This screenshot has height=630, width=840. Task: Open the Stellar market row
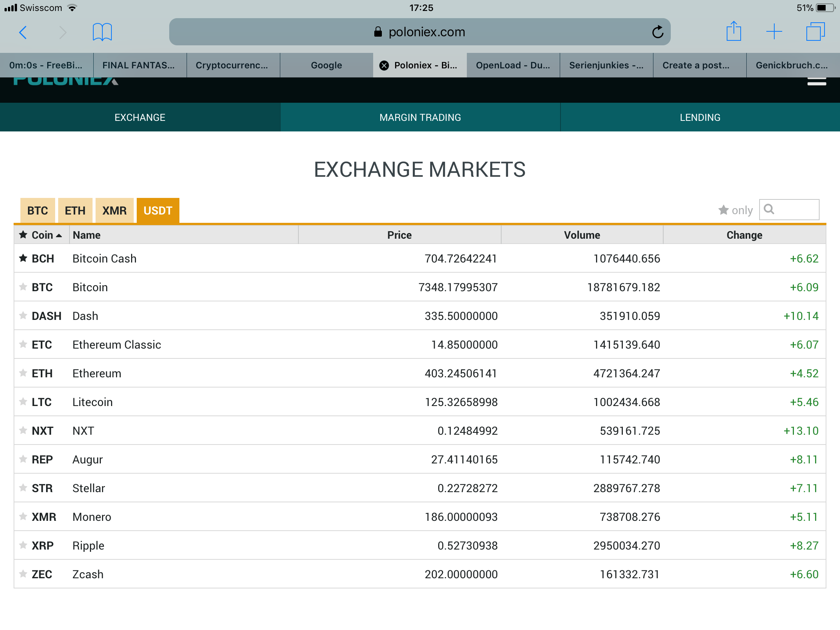[x=420, y=488]
